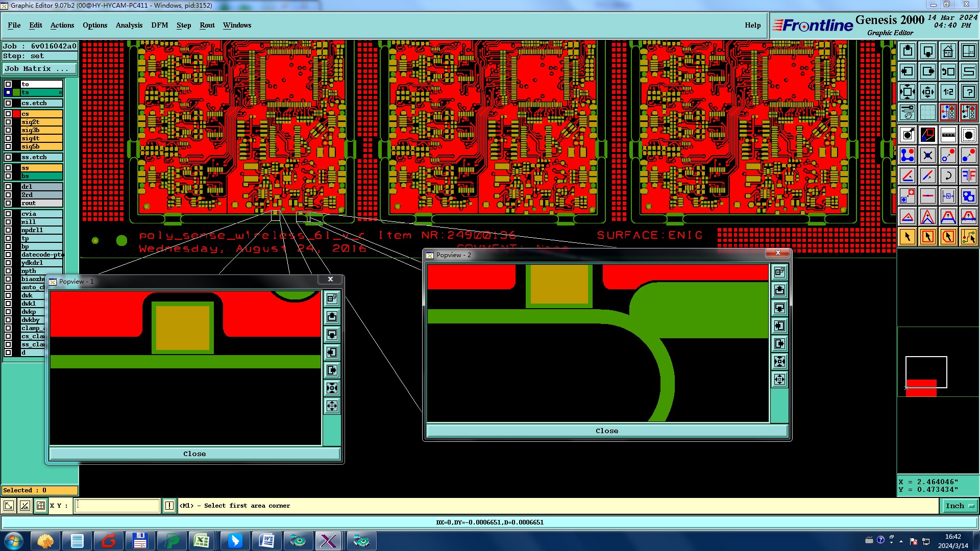Open the Analysis menu

pyautogui.click(x=129, y=25)
